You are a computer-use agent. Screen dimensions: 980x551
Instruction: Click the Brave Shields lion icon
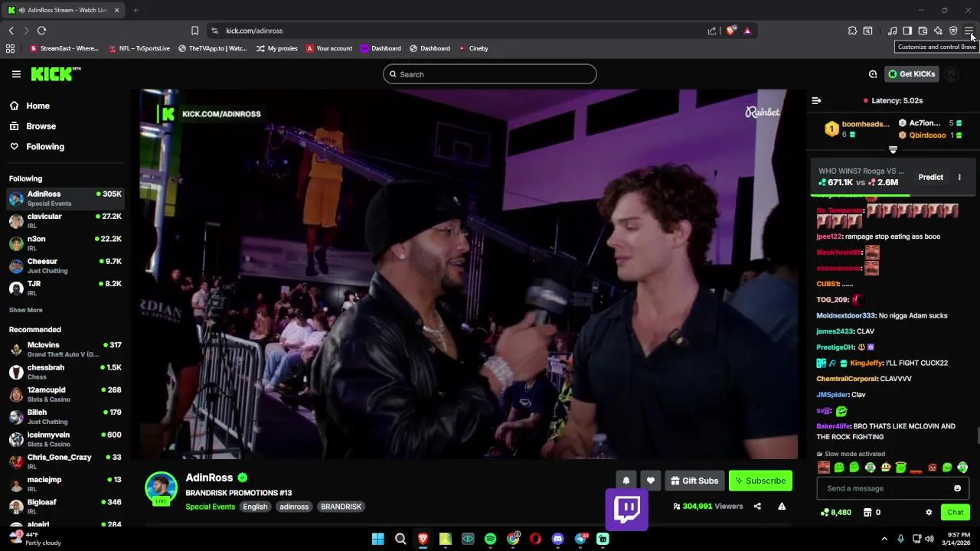(731, 31)
